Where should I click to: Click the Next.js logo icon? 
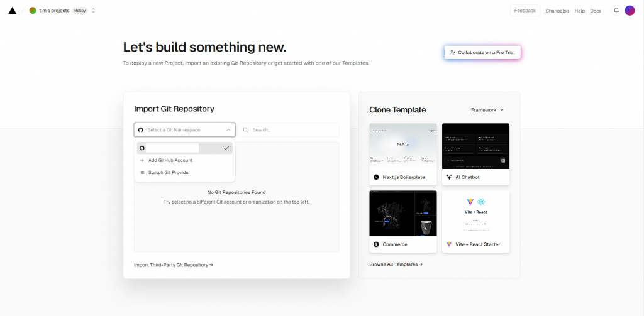click(x=376, y=177)
